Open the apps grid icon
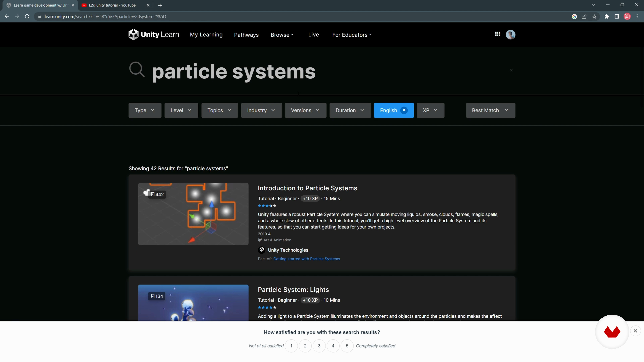The height and width of the screenshot is (362, 644). [x=497, y=34]
